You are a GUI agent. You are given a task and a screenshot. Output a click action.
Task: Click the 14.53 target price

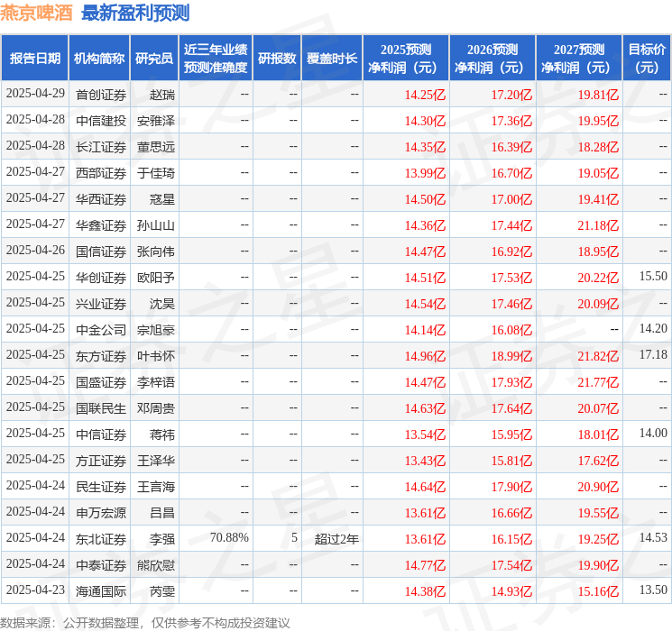pos(653,537)
